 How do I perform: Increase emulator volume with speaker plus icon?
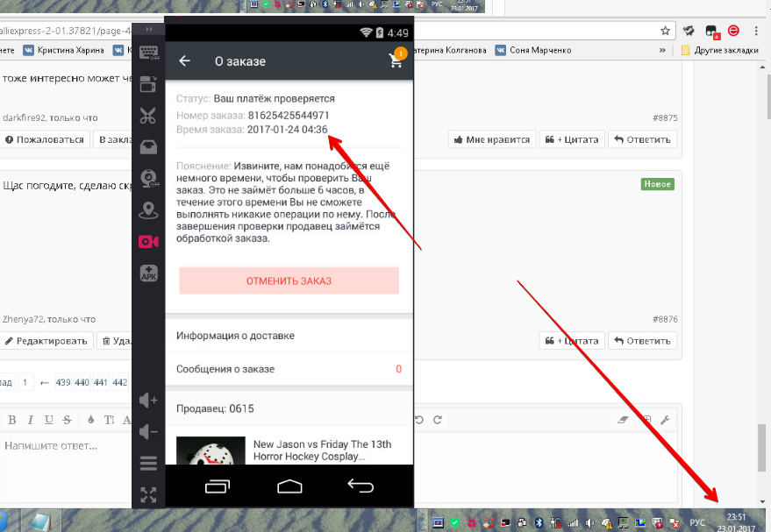tap(148, 400)
